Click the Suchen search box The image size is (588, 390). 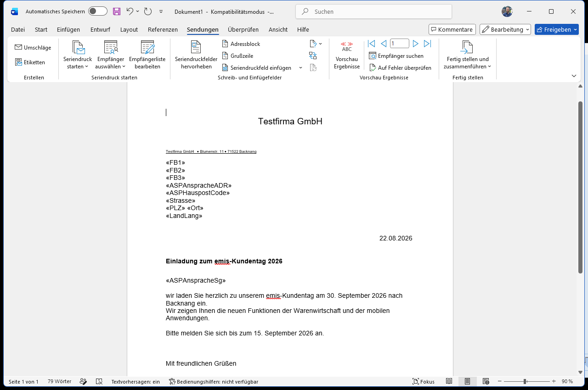[x=373, y=11]
